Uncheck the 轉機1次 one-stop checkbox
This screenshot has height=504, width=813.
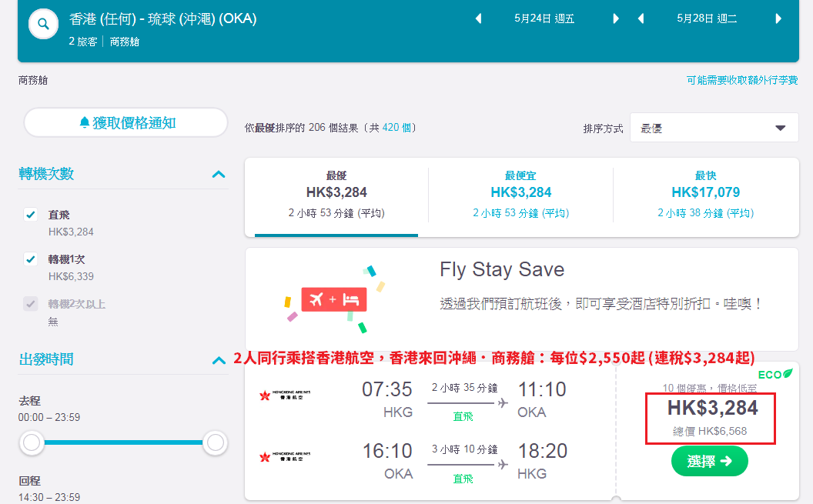(x=31, y=259)
